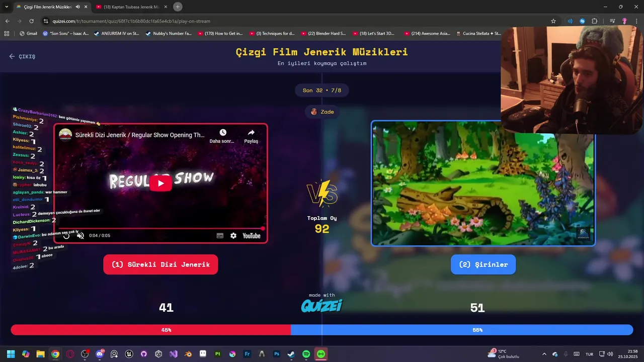644x362 pixels.
Task: Open the (170) How to Get in... bookmark
Action: [220, 33]
